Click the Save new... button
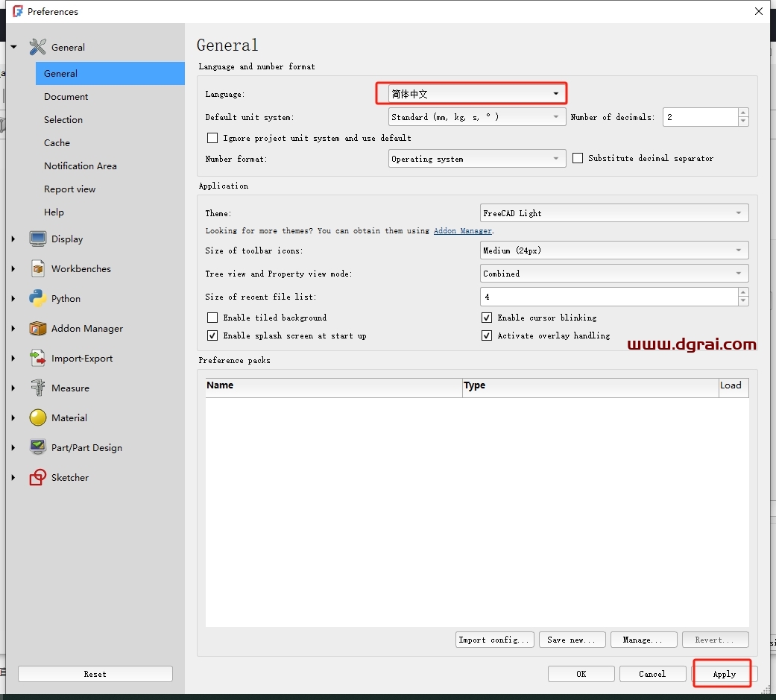 click(572, 640)
